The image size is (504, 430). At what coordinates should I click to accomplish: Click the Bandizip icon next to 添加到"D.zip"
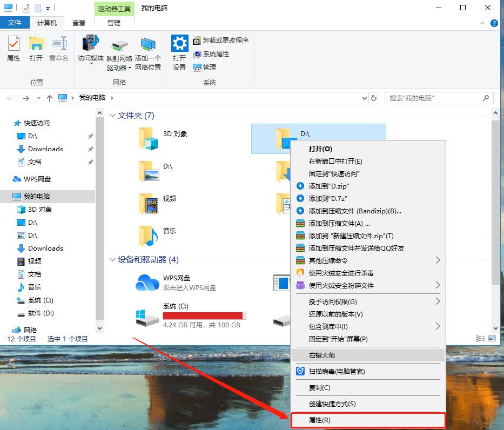coord(299,186)
